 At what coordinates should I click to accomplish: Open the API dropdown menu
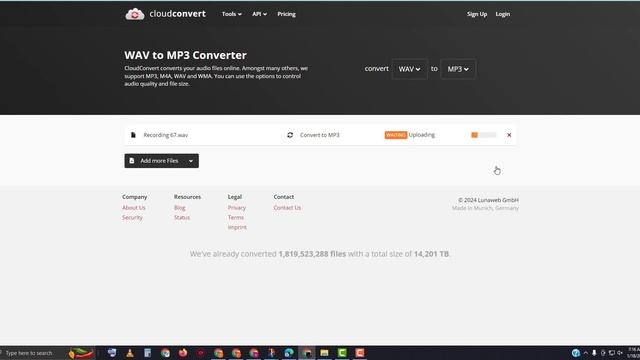click(259, 14)
